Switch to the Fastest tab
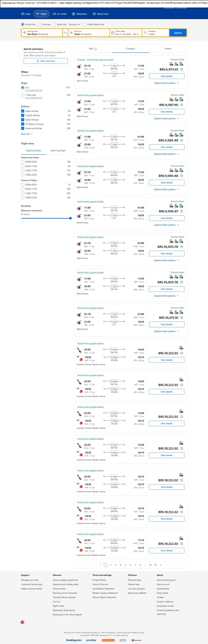This screenshot has height=644, width=208. point(168,49)
